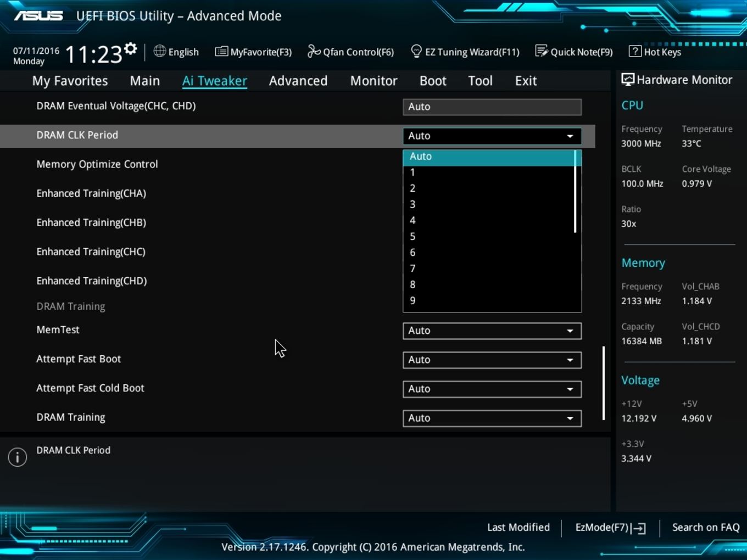Screen dimensions: 747x560
Task: Open Quick Note(F9)
Action: (x=574, y=52)
